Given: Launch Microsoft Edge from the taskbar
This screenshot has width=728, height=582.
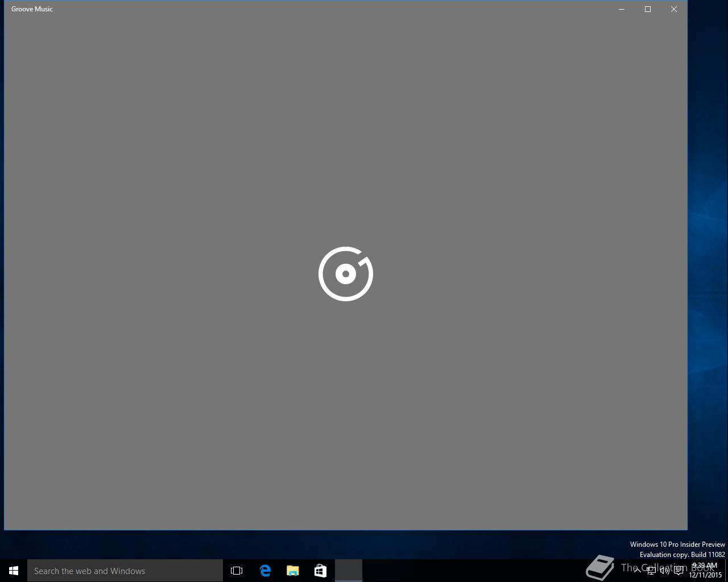Looking at the screenshot, I should click(265, 571).
